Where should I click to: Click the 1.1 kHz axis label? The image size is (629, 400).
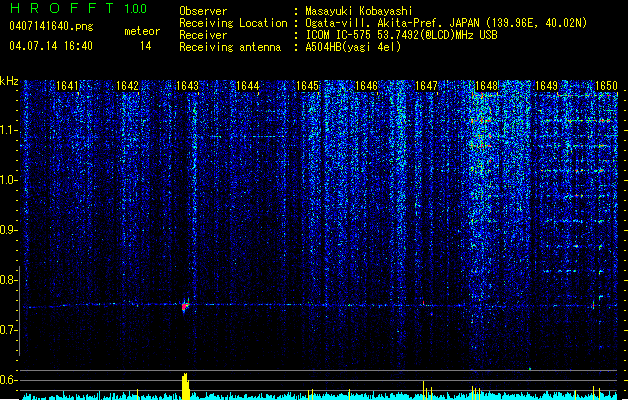click(x=8, y=130)
